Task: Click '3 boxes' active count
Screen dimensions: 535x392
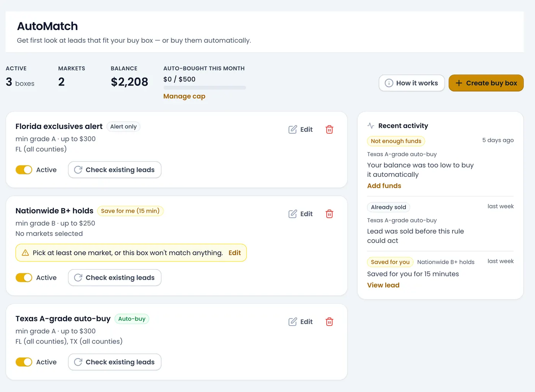Action: click(20, 82)
